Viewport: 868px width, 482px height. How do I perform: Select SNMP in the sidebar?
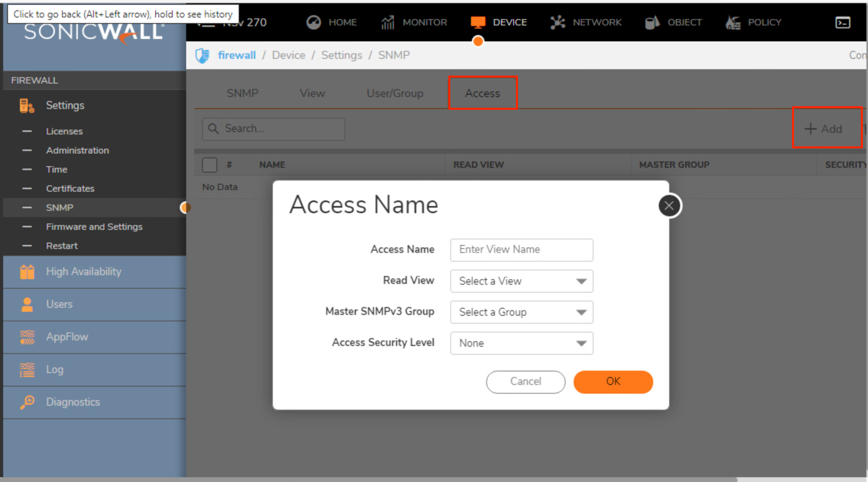click(59, 208)
